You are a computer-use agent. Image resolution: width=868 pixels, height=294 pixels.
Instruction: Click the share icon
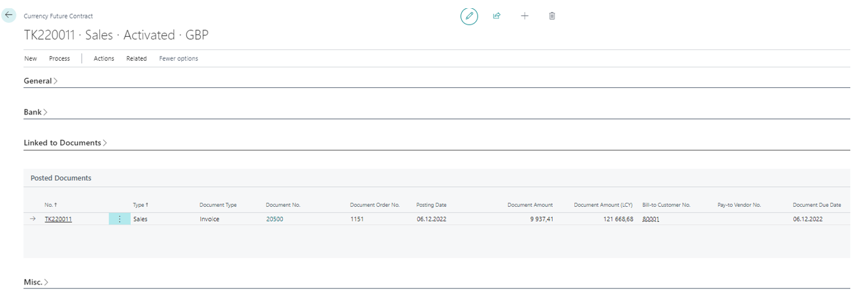[497, 16]
